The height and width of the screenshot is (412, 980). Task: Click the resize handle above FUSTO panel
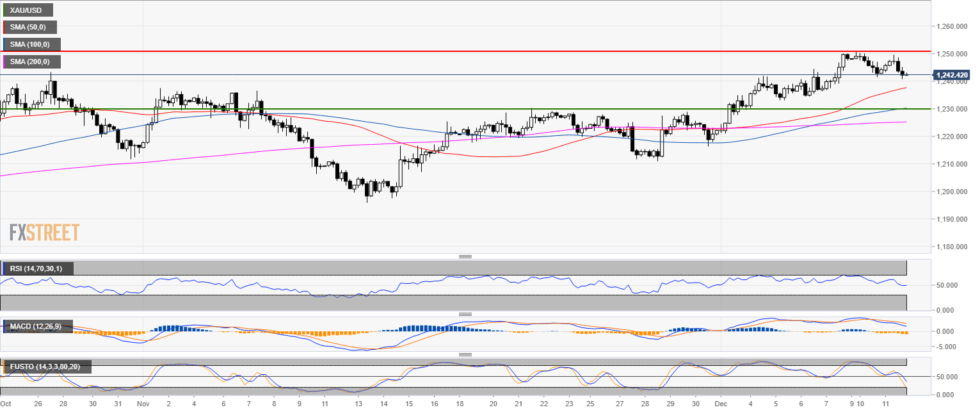(465, 354)
